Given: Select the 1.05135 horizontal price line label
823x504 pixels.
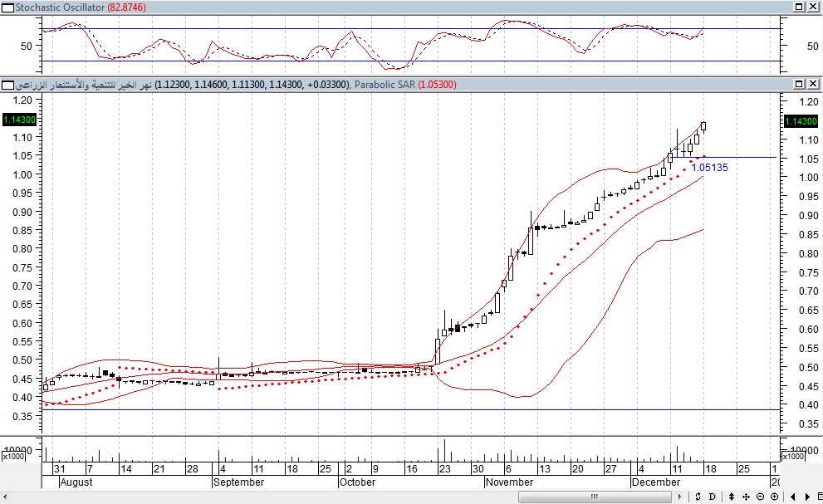Looking at the screenshot, I should (709, 167).
